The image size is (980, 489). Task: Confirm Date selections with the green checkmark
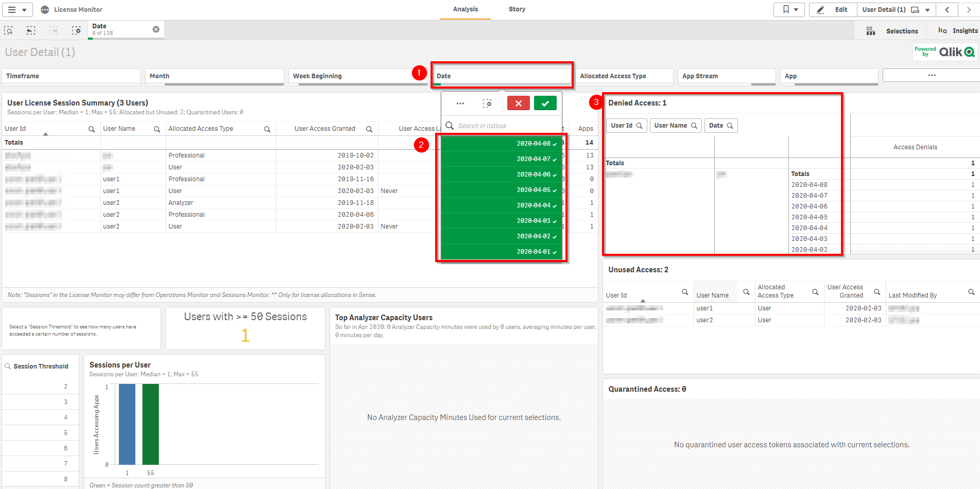(545, 103)
